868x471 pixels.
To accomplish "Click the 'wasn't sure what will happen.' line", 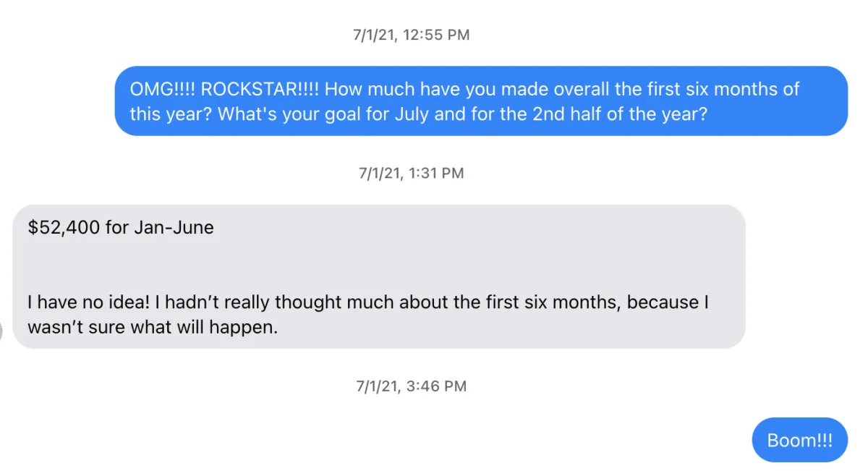I will [x=153, y=327].
